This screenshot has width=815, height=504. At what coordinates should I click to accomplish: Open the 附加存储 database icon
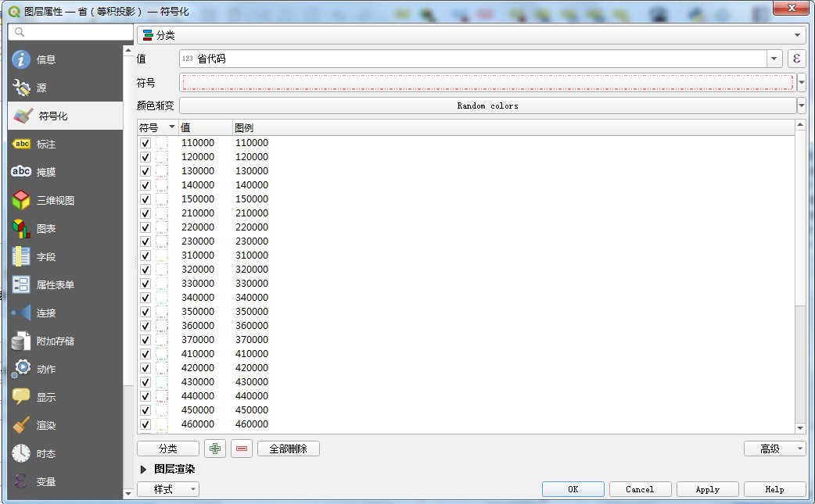(x=21, y=341)
